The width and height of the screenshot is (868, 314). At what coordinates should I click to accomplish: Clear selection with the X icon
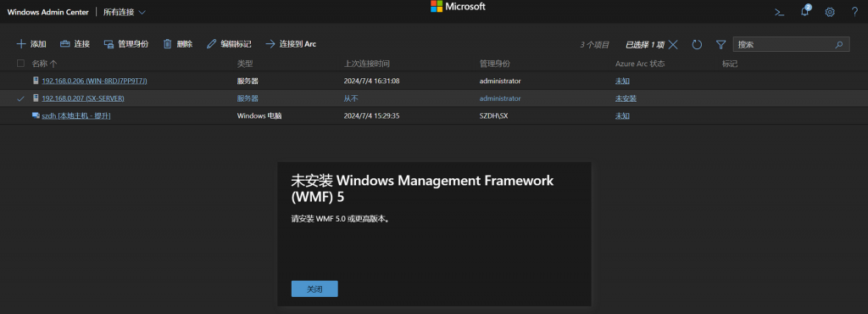[x=673, y=45]
